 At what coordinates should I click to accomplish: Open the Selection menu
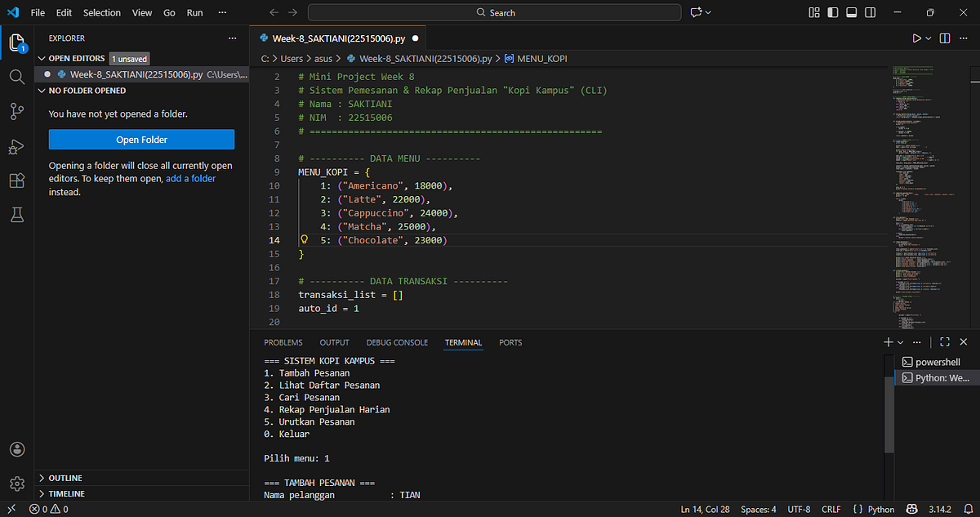pos(102,13)
